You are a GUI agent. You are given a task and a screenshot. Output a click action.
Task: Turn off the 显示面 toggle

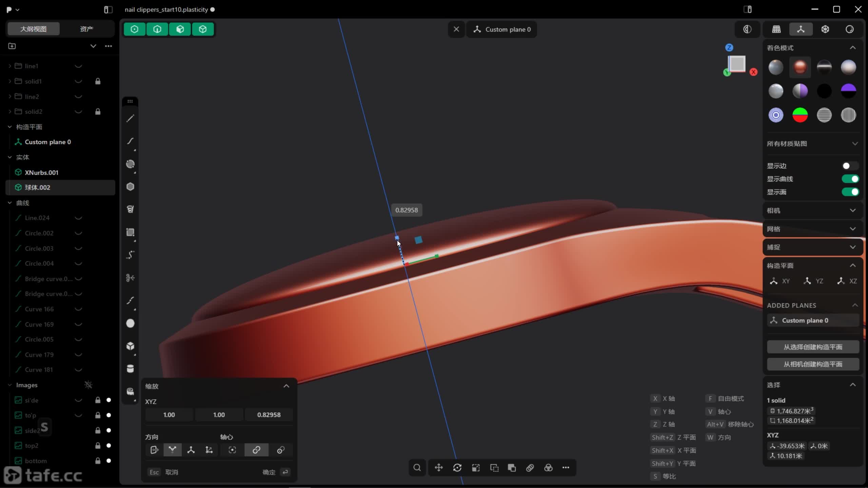coord(850,192)
